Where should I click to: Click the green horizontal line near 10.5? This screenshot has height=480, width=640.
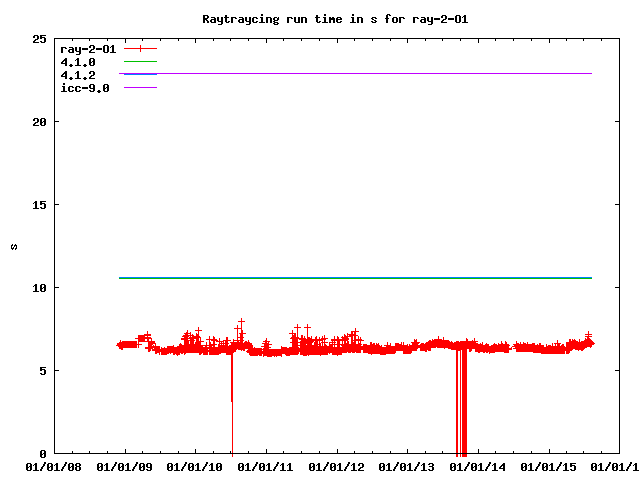click(x=355, y=278)
